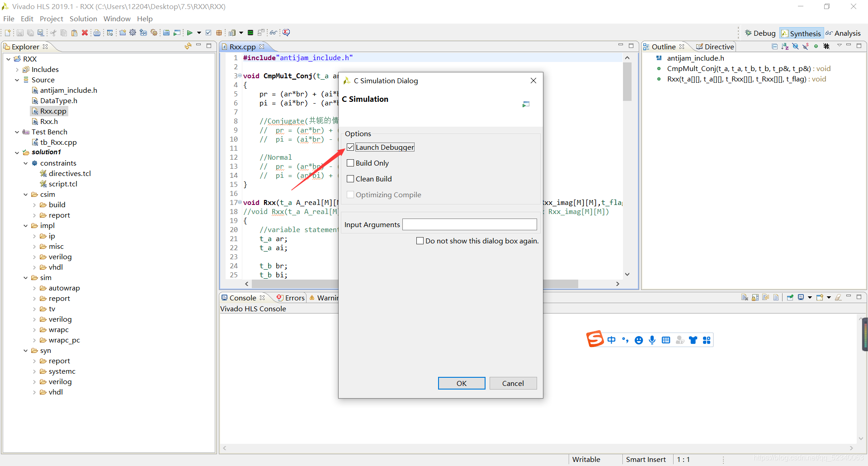Viewport: 868px width, 466px height.
Task: Open the Project menu
Action: coord(52,19)
